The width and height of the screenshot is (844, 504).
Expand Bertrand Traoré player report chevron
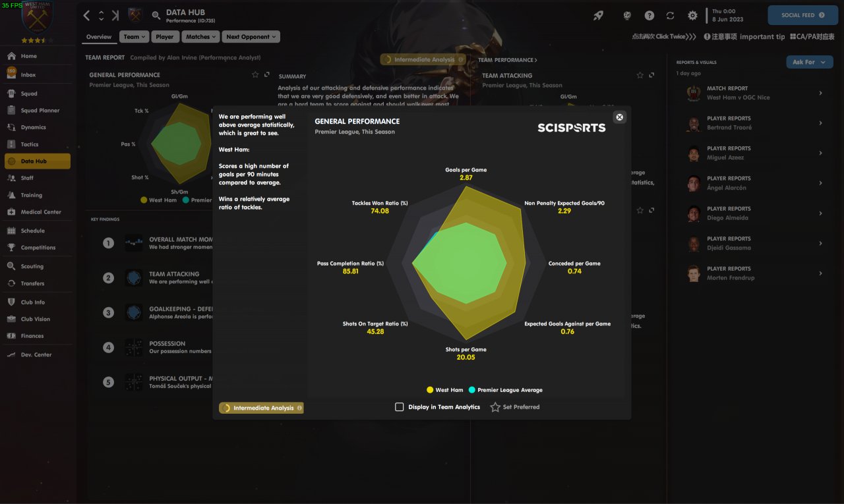point(821,123)
